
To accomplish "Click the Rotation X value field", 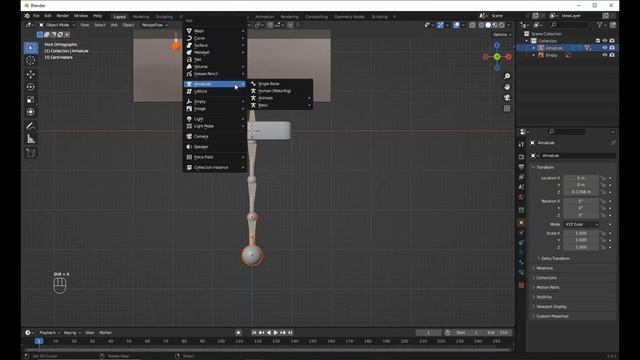I will [581, 201].
